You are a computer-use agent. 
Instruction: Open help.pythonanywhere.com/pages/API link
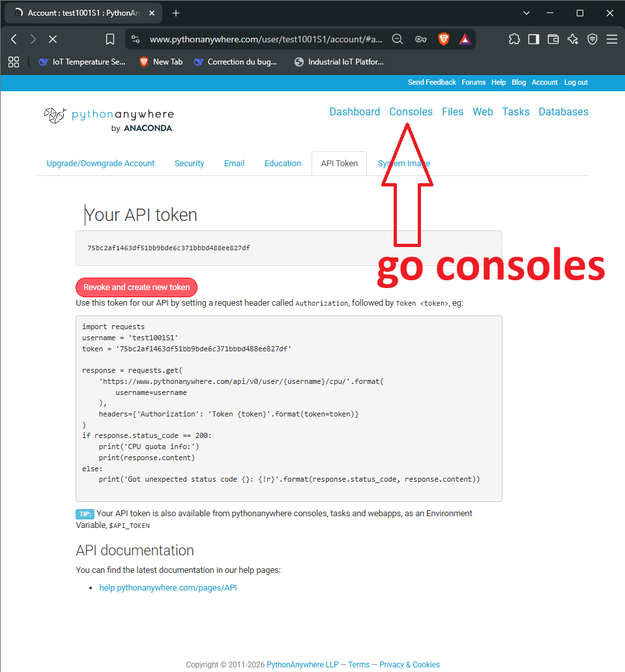click(168, 587)
